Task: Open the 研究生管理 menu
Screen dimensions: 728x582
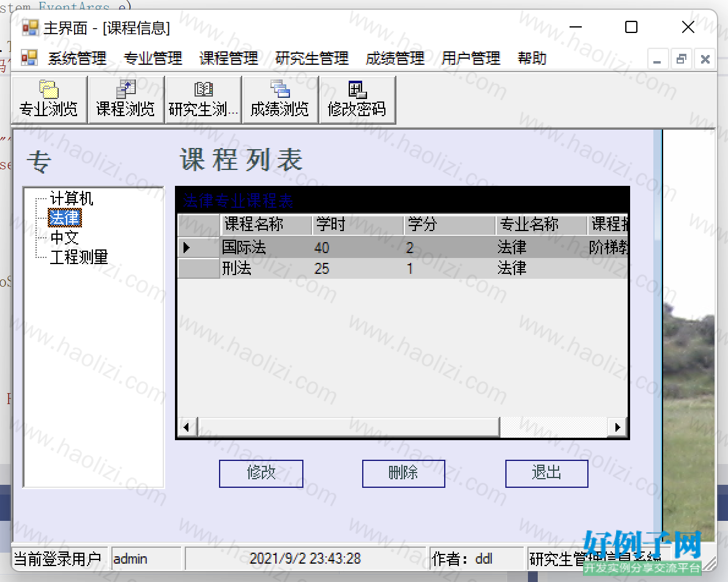Action: [x=312, y=59]
